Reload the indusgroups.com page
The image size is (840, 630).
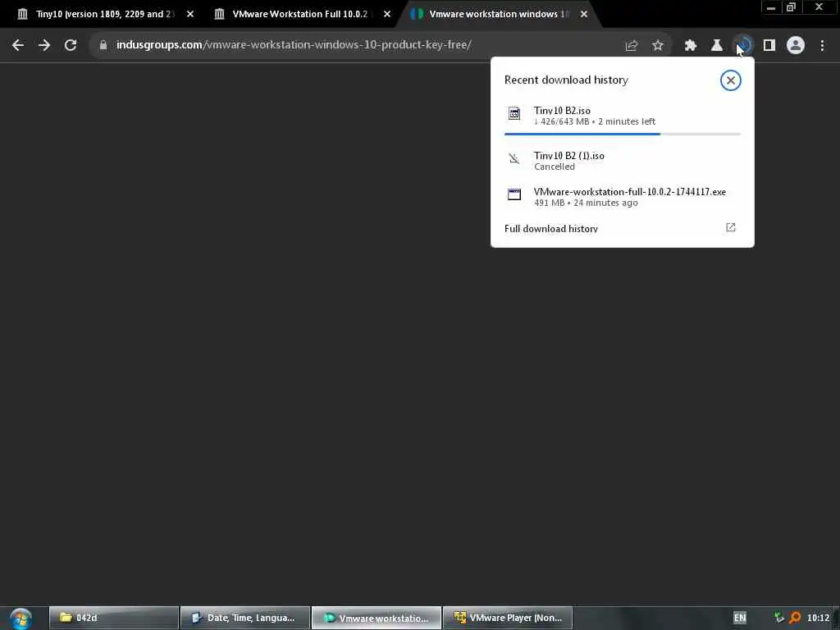[71, 46]
